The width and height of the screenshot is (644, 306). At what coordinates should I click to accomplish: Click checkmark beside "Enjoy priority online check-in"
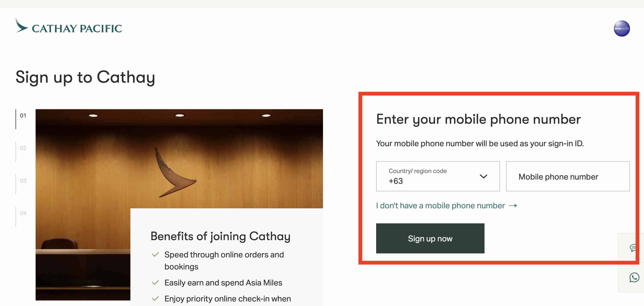[x=155, y=299]
